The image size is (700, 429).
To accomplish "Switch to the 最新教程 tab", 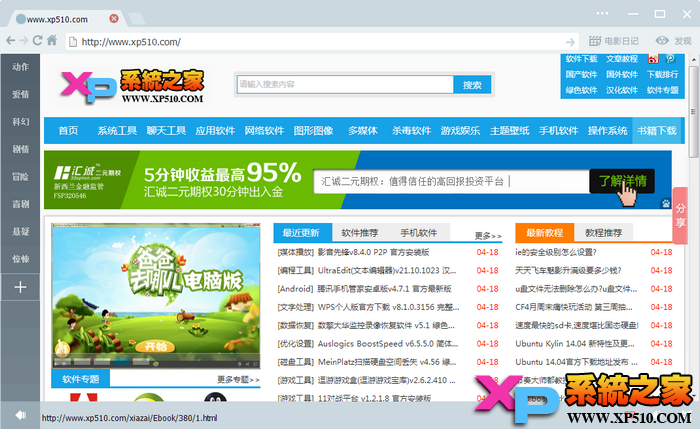I will 544,233.
